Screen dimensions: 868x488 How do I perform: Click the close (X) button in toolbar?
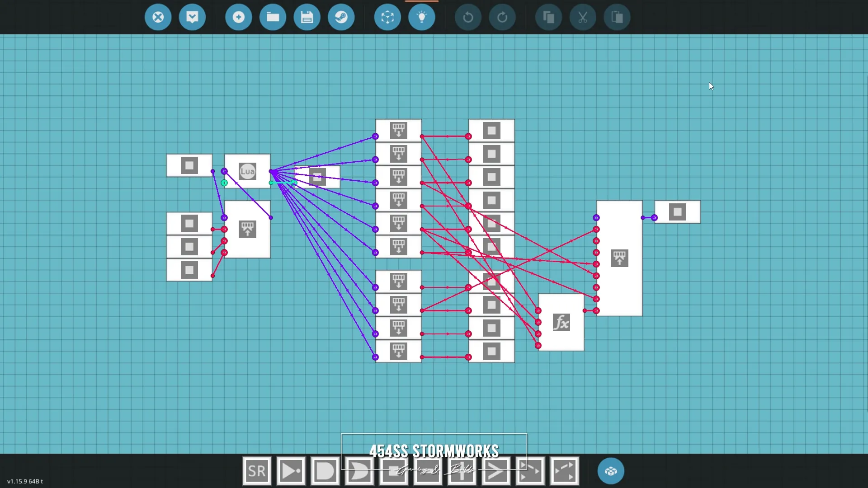tap(158, 17)
